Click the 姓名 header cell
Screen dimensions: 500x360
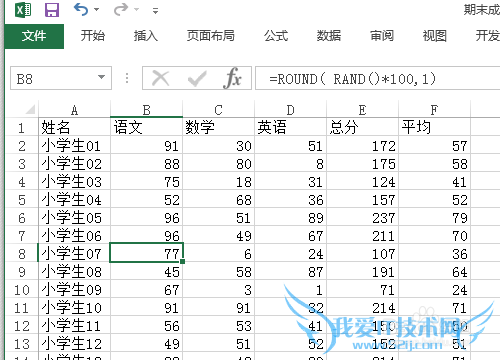(x=74, y=127)
